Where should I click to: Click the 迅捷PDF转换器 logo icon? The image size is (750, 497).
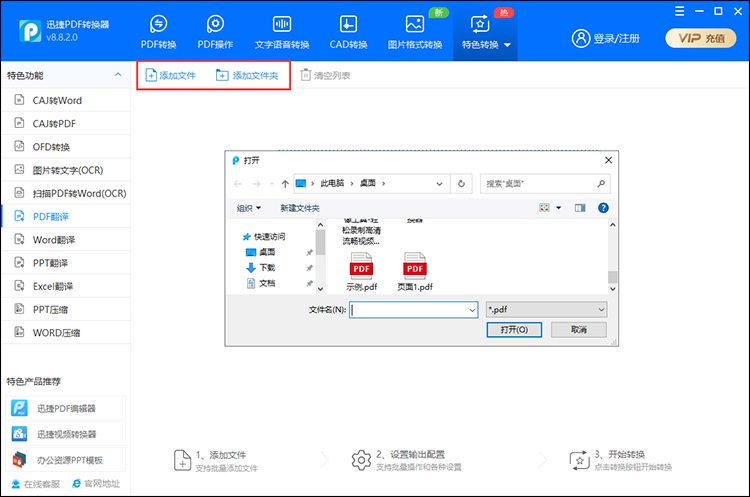pos(30,31)
